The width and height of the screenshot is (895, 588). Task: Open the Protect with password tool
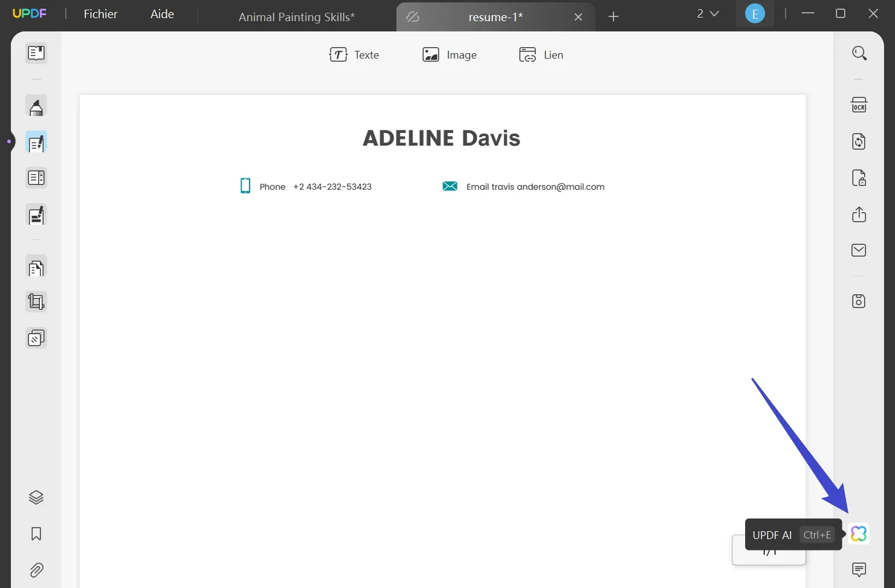pyautogui.click(x=859, y=178)
